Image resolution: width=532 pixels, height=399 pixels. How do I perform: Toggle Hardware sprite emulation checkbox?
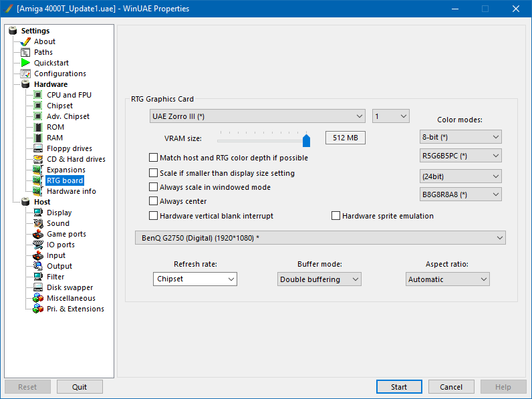coord(336,216)
